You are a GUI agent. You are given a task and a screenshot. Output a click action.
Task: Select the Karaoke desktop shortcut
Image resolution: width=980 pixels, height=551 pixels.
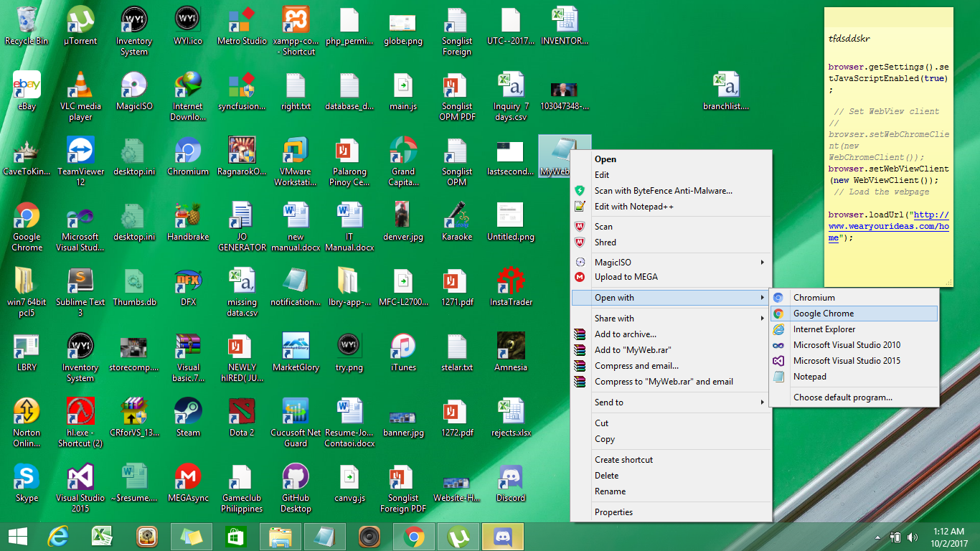pyautogui.click(x=457, y=222)
